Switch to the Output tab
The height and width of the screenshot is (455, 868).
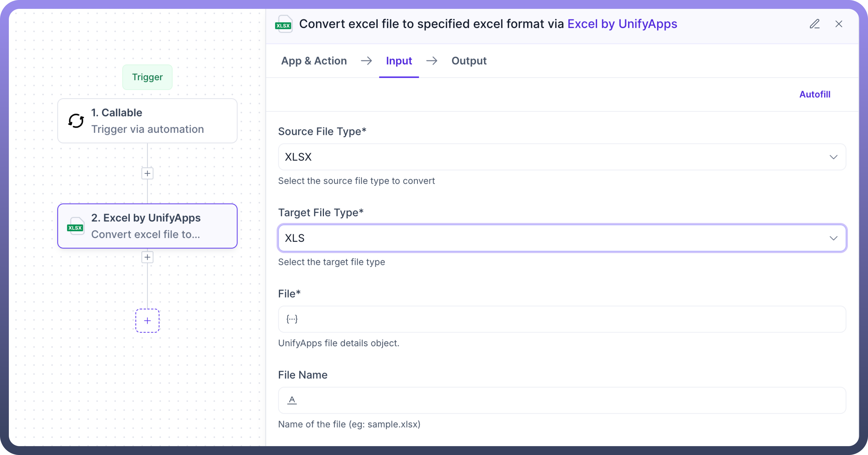click(469, 61)
